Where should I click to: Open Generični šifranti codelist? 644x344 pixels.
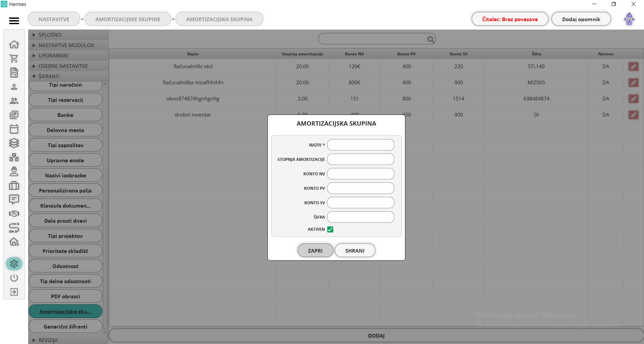(65, 327)
